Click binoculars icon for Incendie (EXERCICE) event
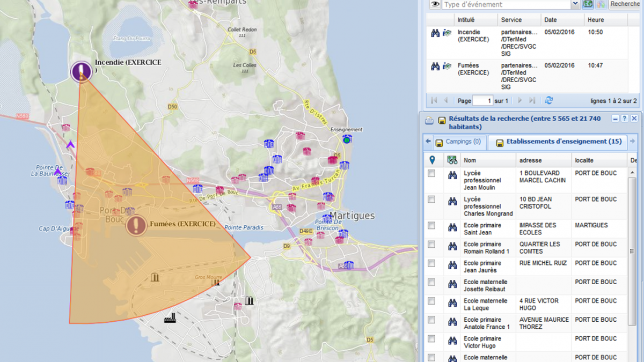Screen dimensions: 644x362 click(x=435, y=33)
